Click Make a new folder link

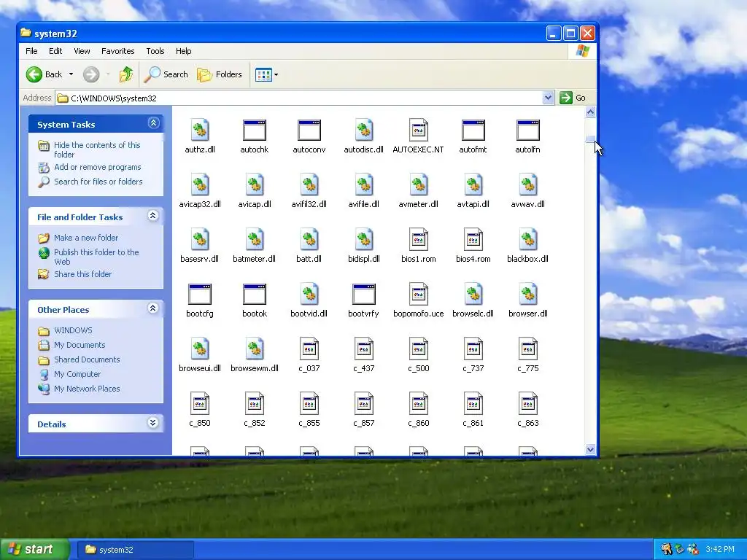[x=86, y=238]
